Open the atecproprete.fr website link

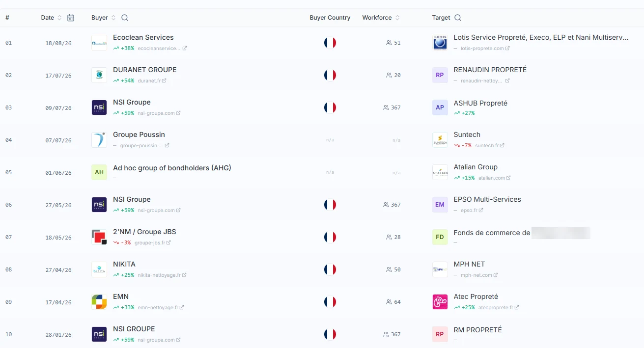(x=499, y=308)
